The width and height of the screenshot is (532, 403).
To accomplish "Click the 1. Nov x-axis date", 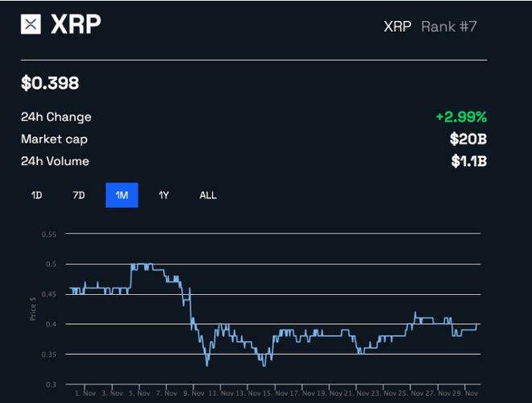I will 85,393.
